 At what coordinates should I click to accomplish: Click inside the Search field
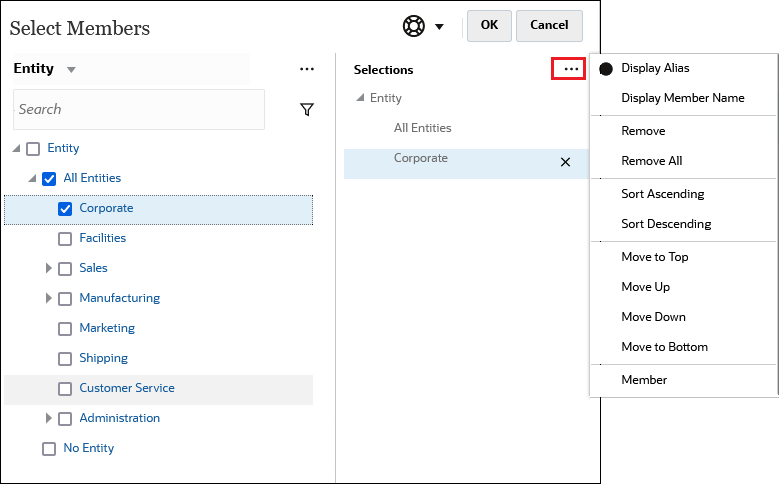[138, 110]
